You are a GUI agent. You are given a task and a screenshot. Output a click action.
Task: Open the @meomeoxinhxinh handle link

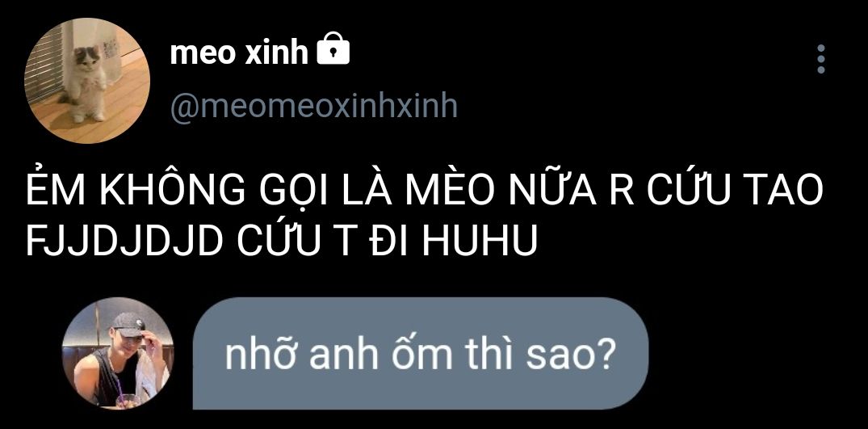(313, 107)
